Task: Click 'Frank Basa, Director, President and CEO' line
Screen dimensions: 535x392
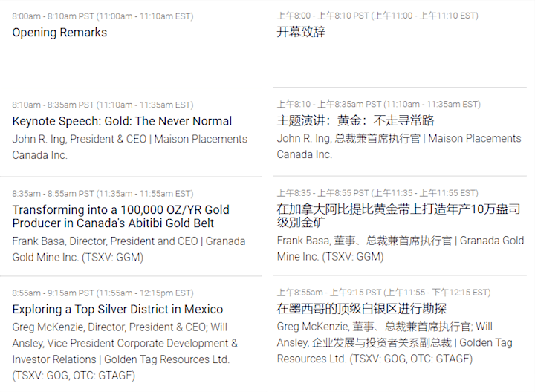Action: click(x=129, y=241)
